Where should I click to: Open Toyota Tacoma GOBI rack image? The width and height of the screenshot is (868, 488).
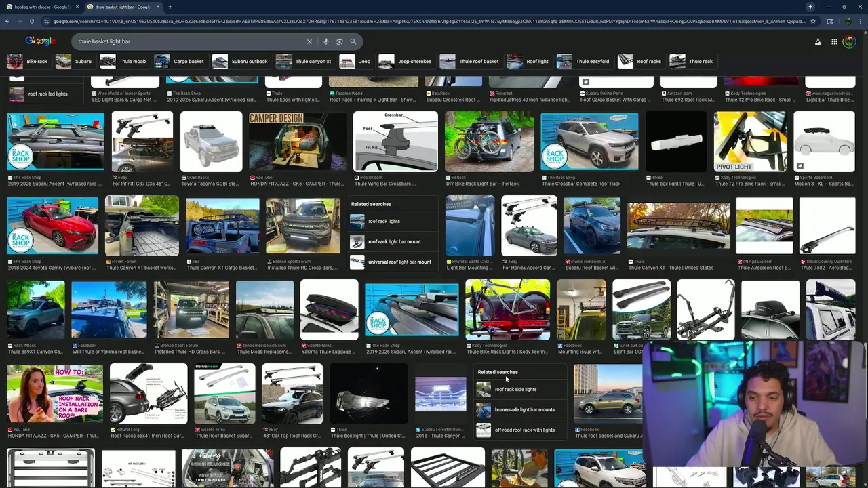(x=211, y=142)
